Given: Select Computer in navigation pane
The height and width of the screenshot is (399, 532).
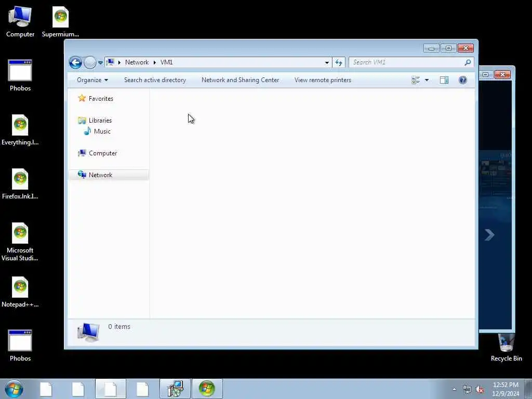Looking at the screenshot, I should [x=103, y=153].
